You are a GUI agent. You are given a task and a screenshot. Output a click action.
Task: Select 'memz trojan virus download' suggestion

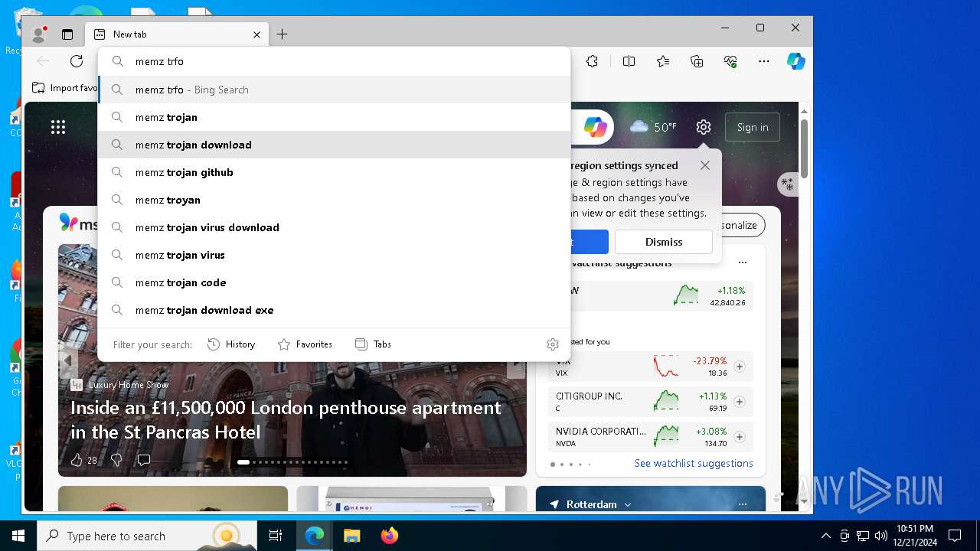334,227
